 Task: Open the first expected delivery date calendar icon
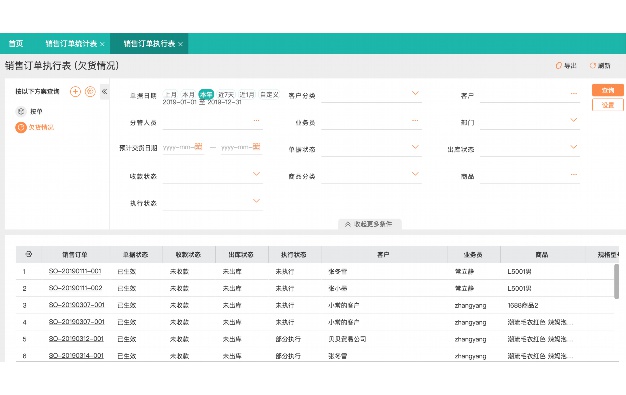198,147
